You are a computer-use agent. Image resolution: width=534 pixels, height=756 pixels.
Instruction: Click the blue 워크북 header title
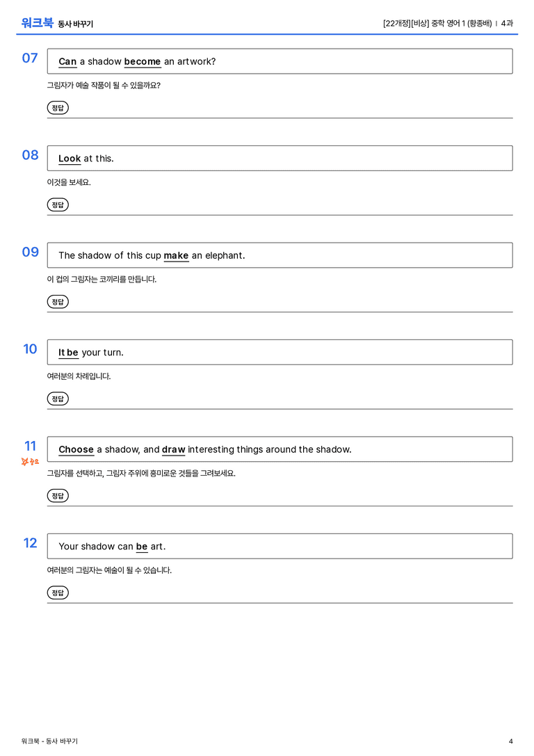[37, 23]
